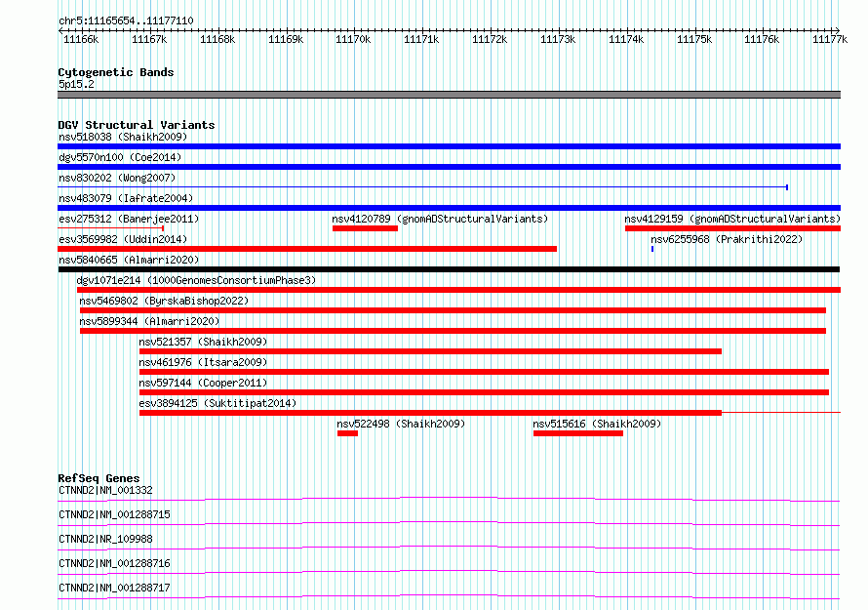Viewport: 868px width, 610px height.
Task: Select the small nsv6255968 (Prakrithi2022) marker
Action: [x=652, y=249]
